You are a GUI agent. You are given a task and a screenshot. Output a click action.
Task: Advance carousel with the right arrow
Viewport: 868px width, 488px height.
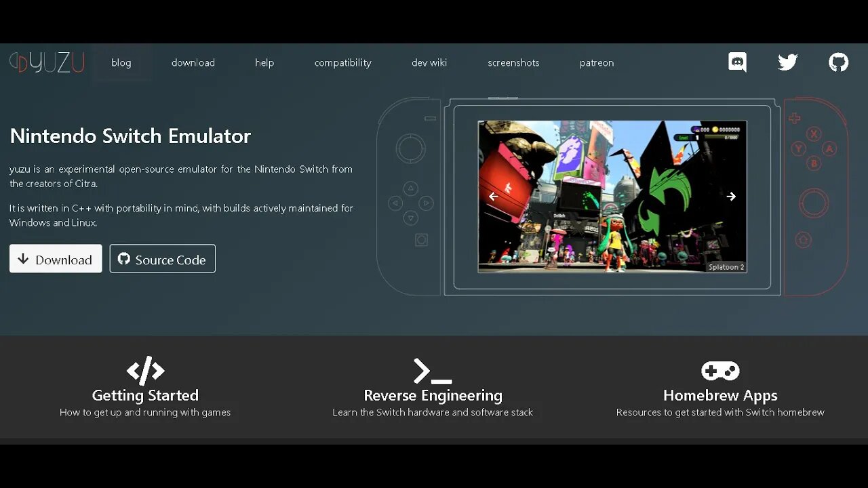tap(731, 197)
